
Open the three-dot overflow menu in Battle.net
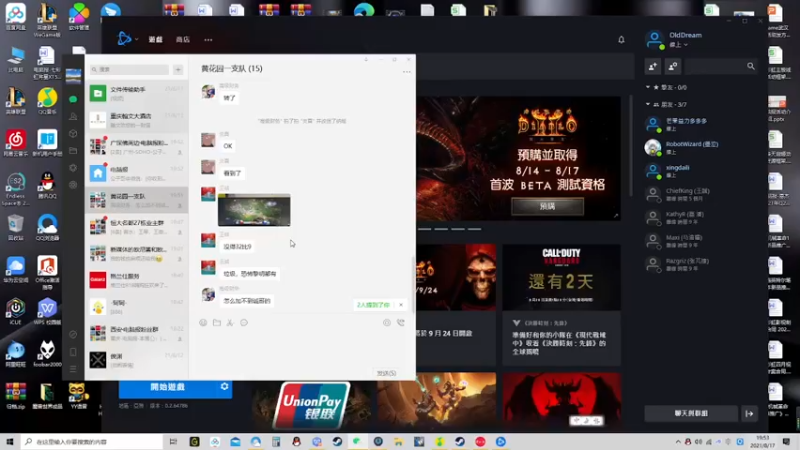click(x=208, y=39)
